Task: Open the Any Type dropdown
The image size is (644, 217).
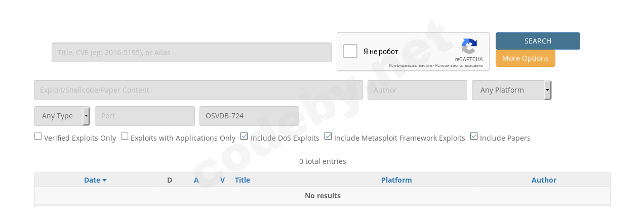Action: 62,116
